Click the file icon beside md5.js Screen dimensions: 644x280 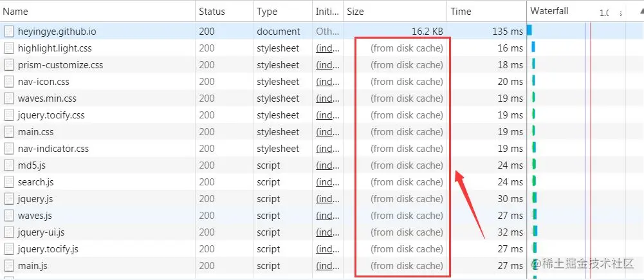(x=8, y=165)
